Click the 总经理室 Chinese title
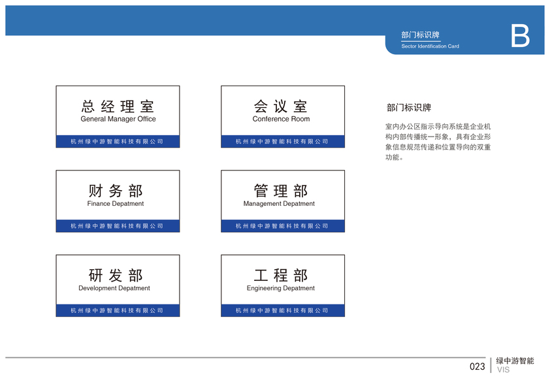This screenshot has height=392, width=550. pos(118,106)
